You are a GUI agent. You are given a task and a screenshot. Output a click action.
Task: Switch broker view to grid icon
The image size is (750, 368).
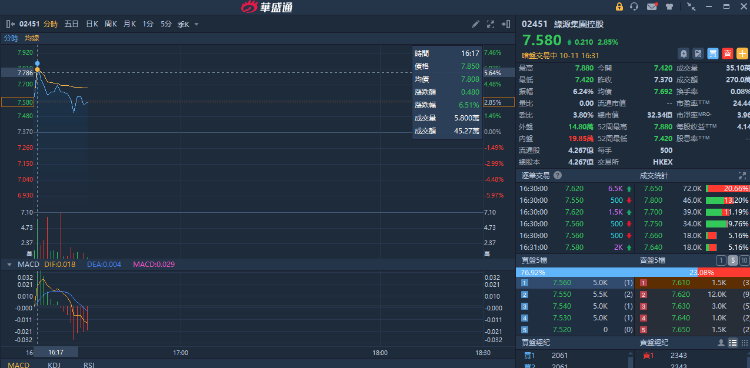coord(744,343)
